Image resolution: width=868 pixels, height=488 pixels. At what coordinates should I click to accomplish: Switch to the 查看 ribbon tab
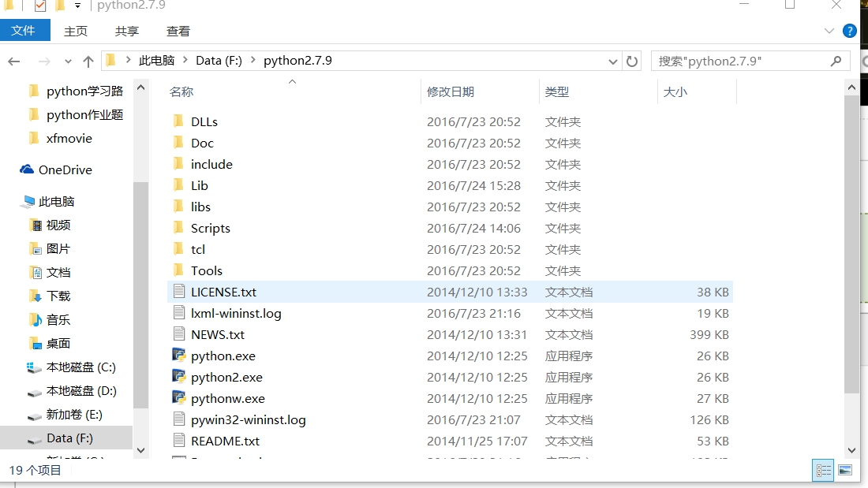click(x=178, y=31)
